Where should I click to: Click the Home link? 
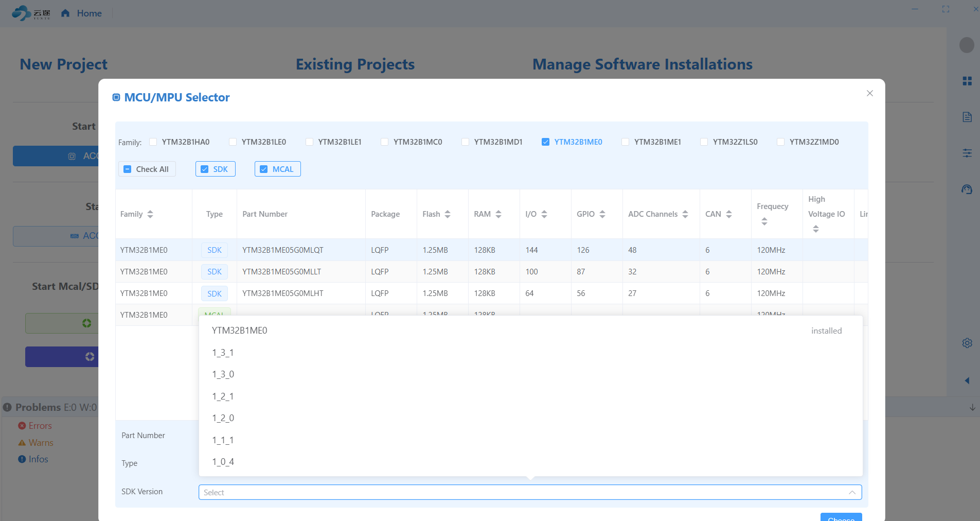[90, 13]
